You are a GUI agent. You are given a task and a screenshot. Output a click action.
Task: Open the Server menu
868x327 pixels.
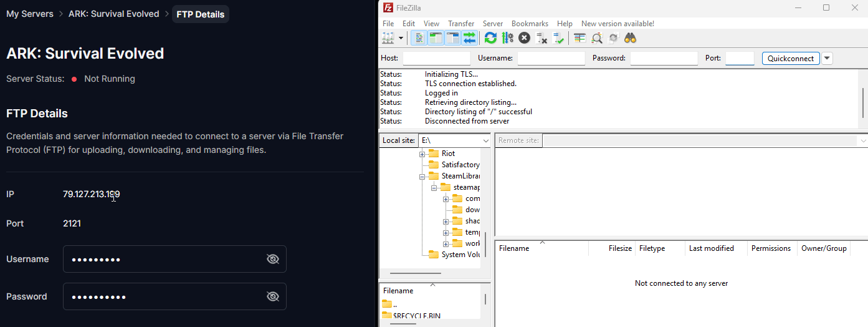pos(493,24)
